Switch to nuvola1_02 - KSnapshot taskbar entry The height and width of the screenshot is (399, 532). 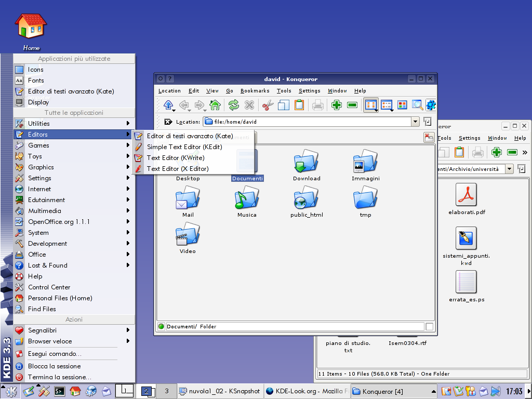219,391
